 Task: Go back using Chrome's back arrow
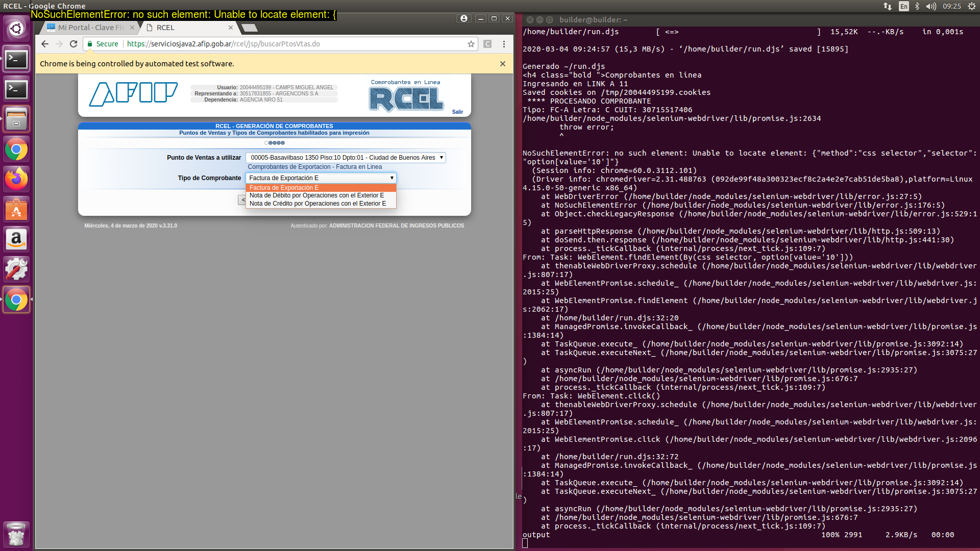45,44
